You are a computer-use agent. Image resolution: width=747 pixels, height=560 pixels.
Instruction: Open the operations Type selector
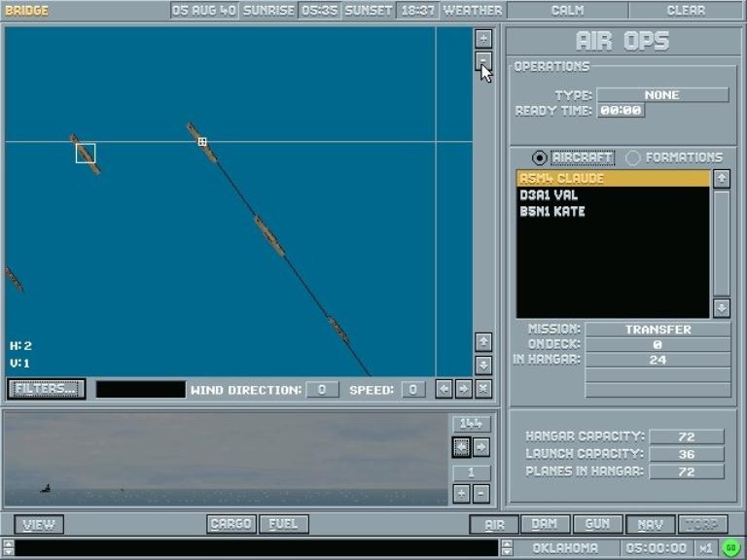click(x=661, y=95)
